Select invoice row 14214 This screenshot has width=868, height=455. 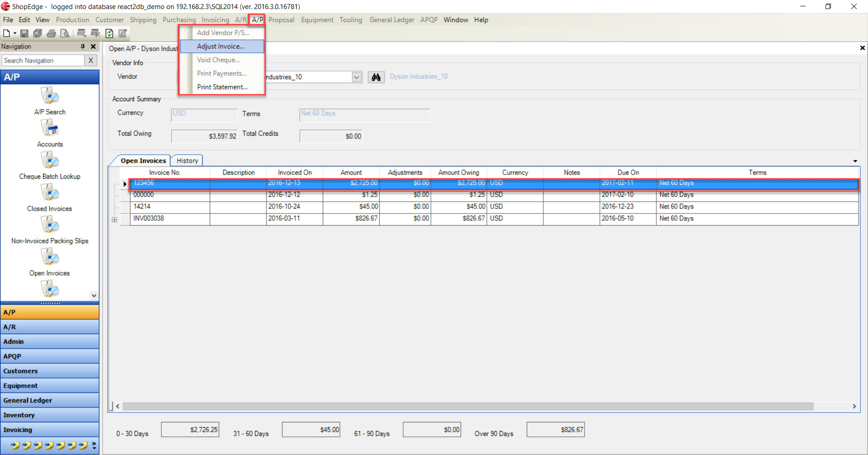coord(495,206)
